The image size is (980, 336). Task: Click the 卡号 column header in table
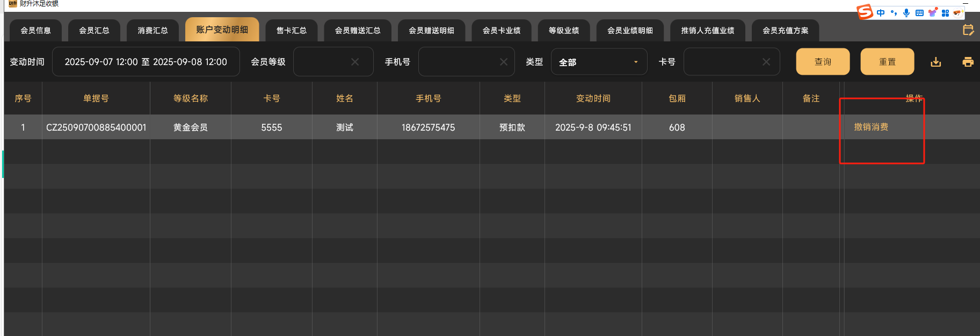[x=272, y=98]
